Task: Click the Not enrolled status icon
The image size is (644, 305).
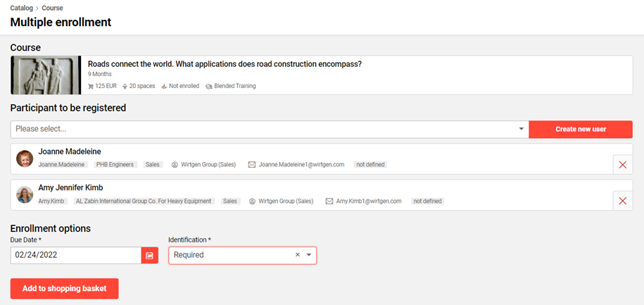Action: (164, 86)
